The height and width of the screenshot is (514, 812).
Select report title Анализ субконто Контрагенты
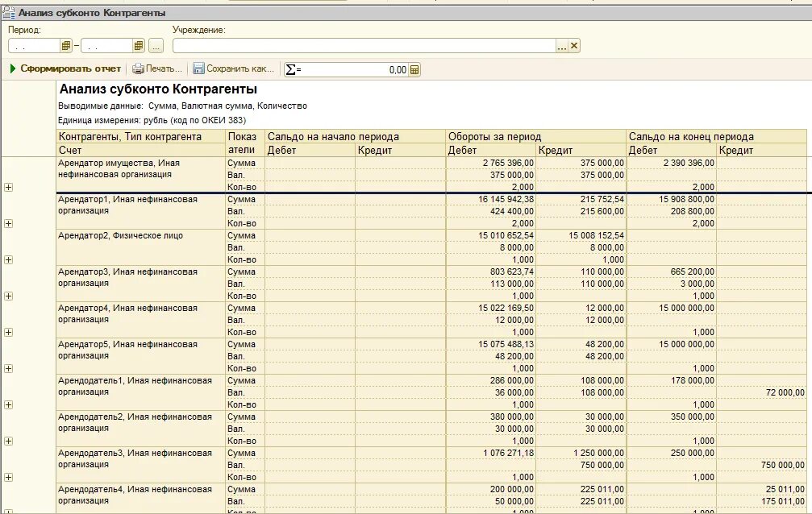pyautogui.click(x=158, y=89)
